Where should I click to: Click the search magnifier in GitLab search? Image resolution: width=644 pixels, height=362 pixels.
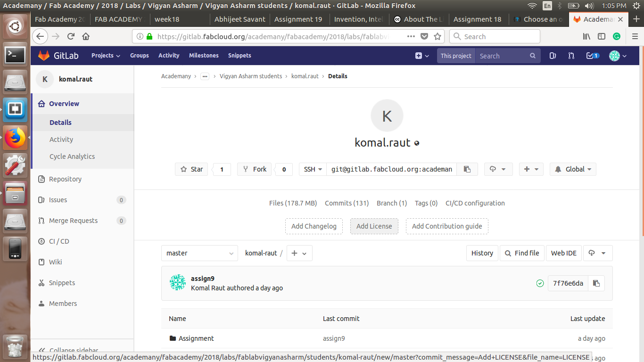tap(533, 56)
